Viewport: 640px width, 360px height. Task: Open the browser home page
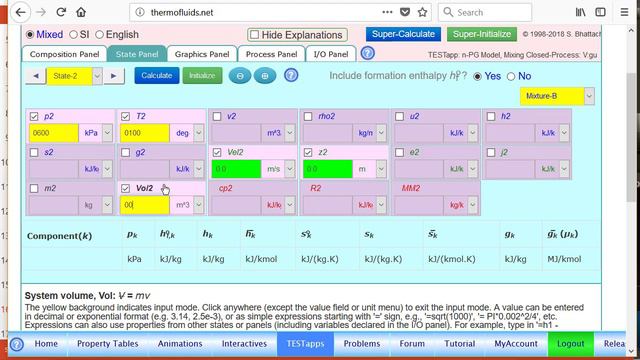click(x=81, y=13)
